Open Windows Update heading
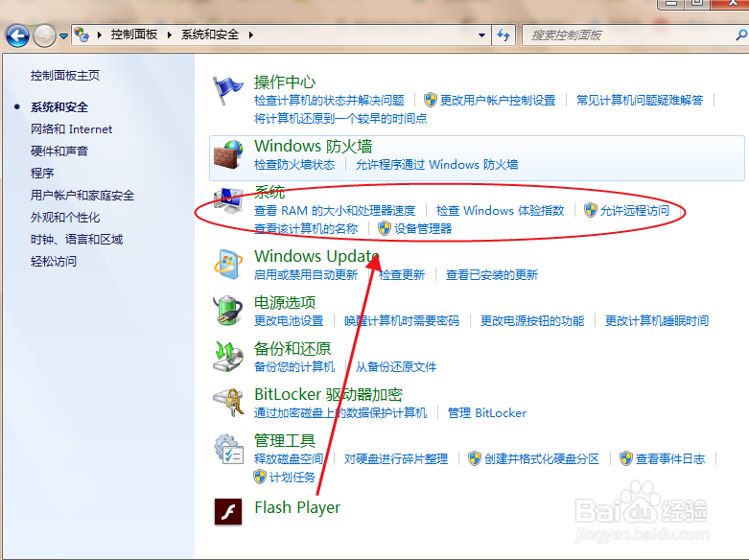The image size is (749, 560). 316,257
